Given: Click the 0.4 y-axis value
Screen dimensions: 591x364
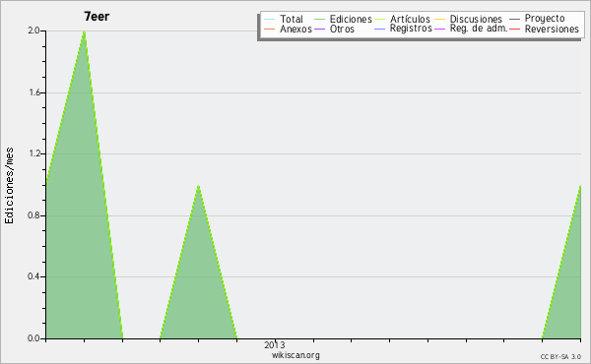Looking at the screenshot, I should coord(33,276).
